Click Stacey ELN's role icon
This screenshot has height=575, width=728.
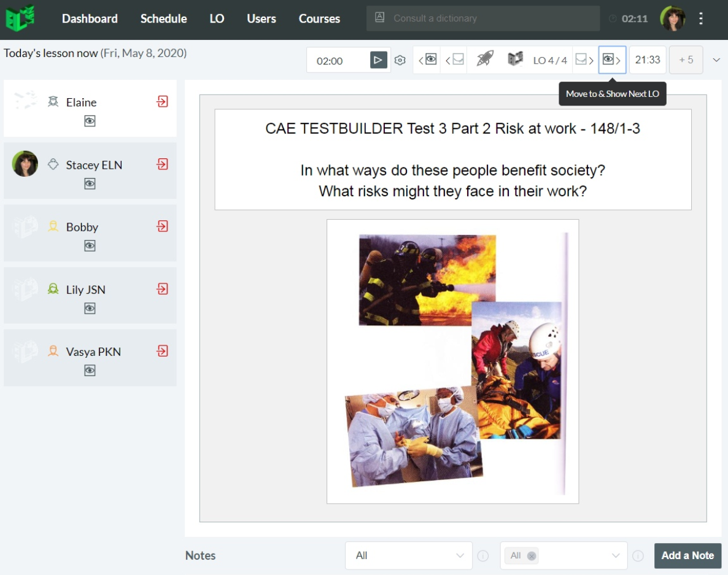click(x=53, y=164)
